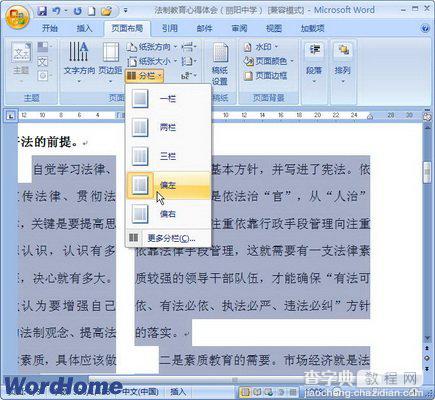Click the ruler tab selector at left corner
Viewport: 435px width, 400px height.
tap(11, 116)
